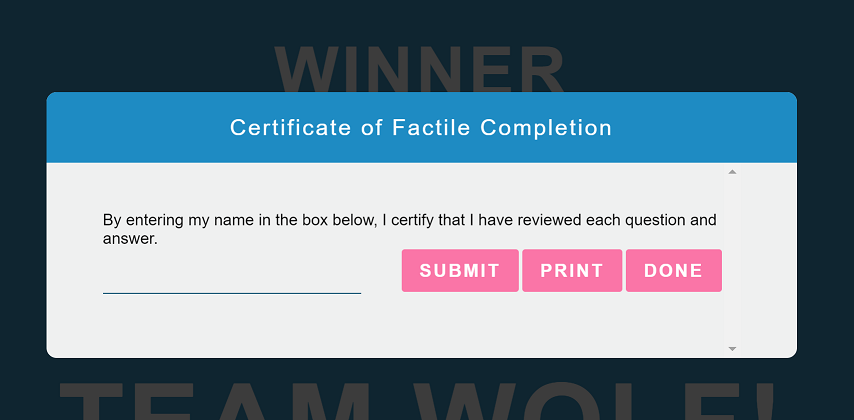Click the word "answer." in the statement

[130, 239]
